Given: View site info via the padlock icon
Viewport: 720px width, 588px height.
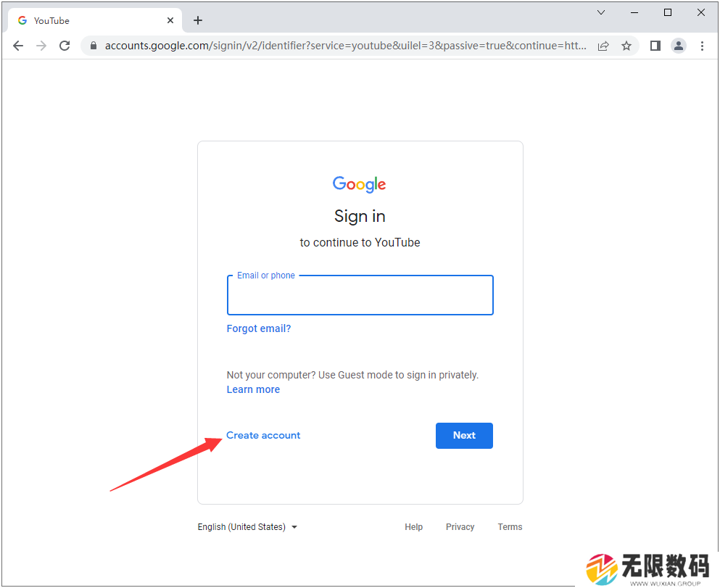Looking at the screenshot, I should tap(94, 46).
